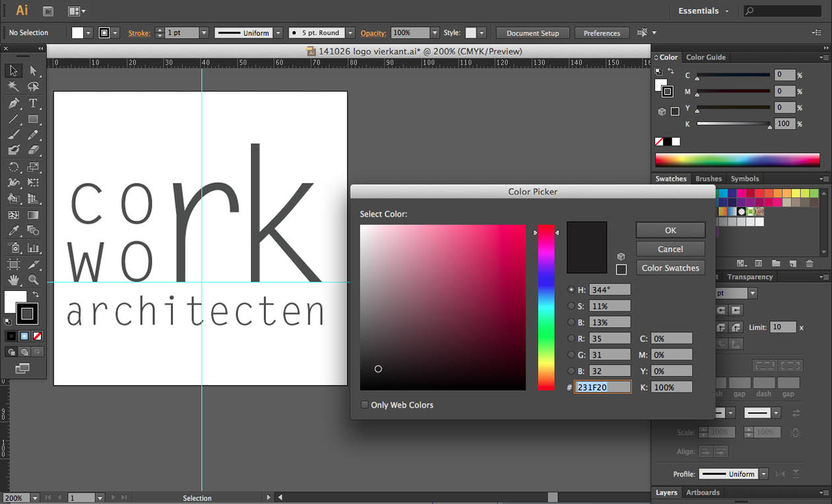Open the Color panel flyout menu
Viewport: 832px width, 504px height.
(823, 57)
